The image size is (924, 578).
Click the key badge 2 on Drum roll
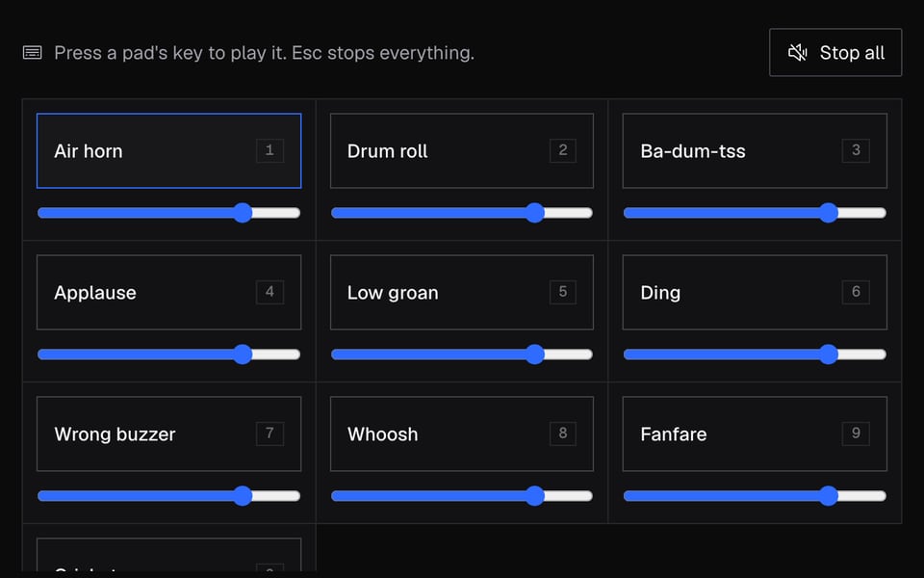click(563, 150)
